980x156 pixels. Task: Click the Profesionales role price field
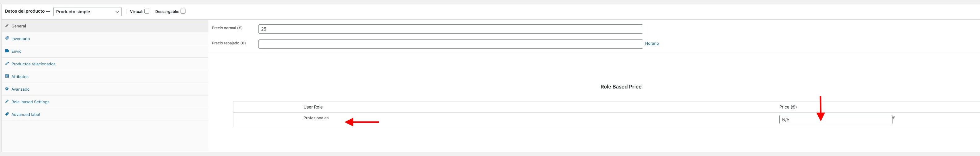835,120
